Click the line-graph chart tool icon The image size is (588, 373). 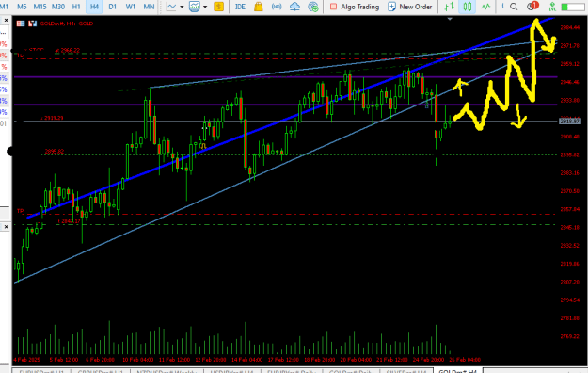pyautogui.click(x=171, y=7)
